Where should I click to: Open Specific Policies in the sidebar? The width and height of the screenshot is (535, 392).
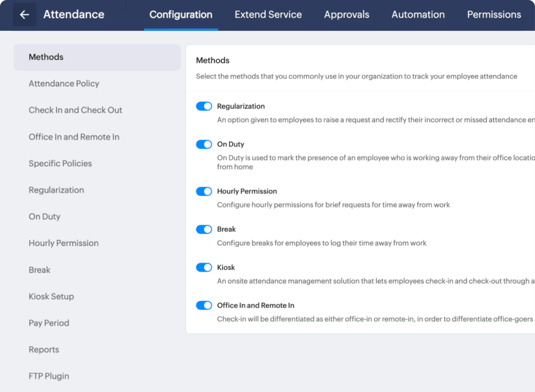click(x=60, y=163)
